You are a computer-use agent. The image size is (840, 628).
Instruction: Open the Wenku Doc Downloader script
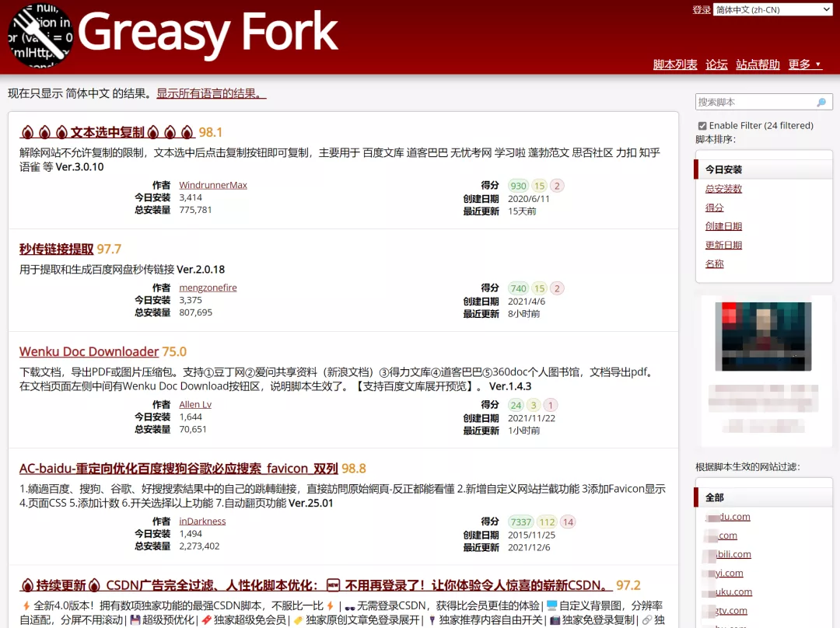click(x=89, y=352)
